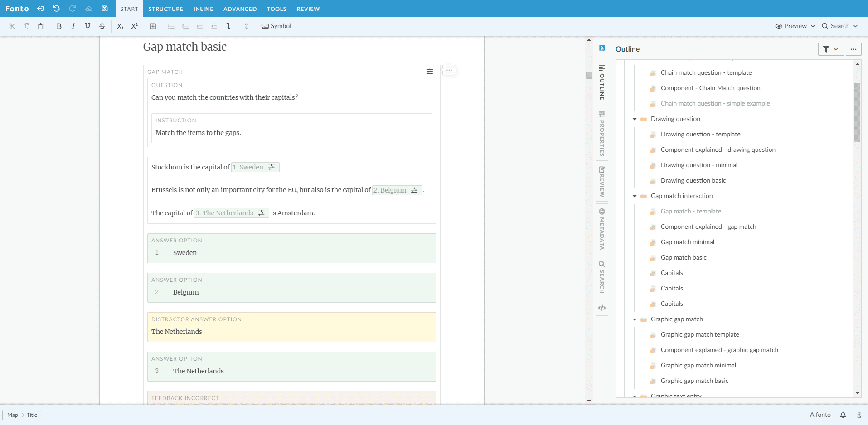
Task: Collapse the Gap match interaction folder
Action: [635, 196]
